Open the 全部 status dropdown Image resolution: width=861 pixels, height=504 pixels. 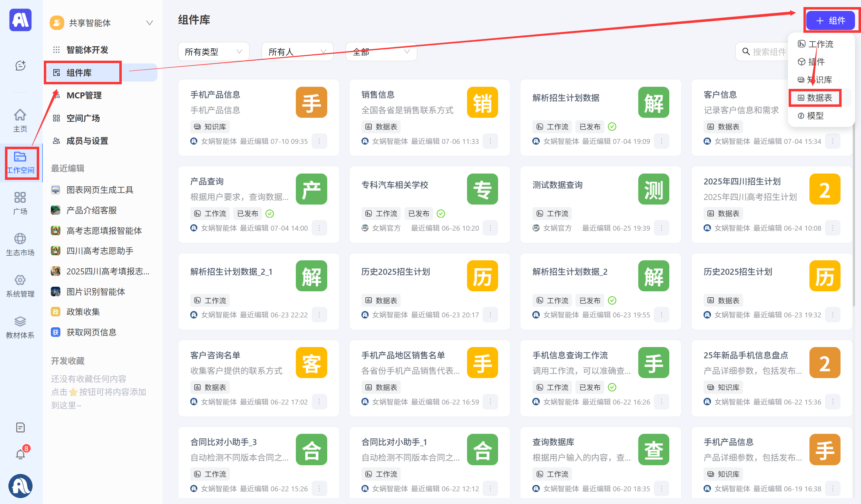coord(381,52)
